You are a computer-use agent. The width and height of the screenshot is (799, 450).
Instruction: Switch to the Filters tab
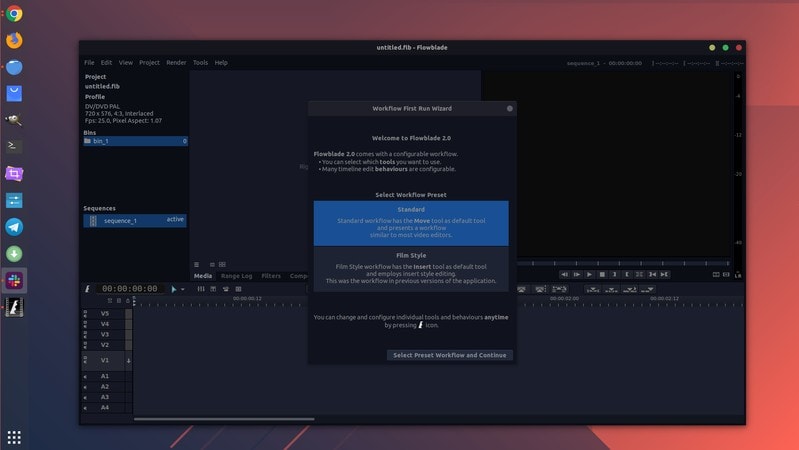pos(271,276)
